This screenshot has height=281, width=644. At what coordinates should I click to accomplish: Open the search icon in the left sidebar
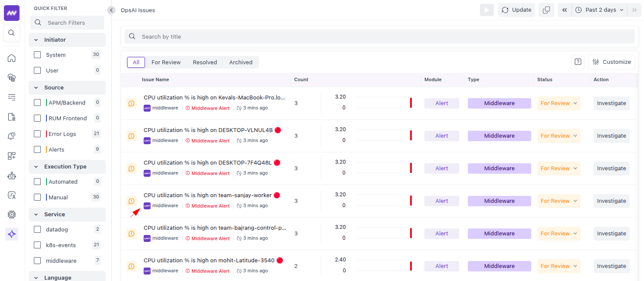pos(11,33)
